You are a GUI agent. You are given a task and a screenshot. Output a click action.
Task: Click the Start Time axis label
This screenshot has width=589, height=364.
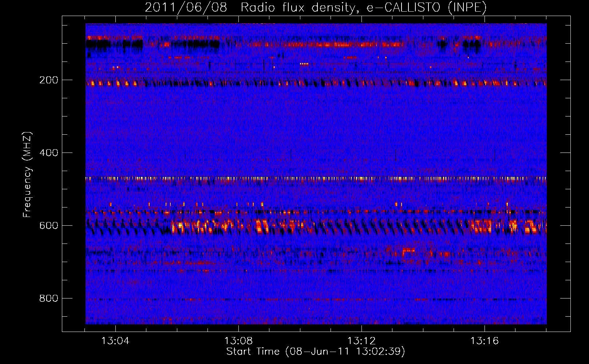[316, 352]
